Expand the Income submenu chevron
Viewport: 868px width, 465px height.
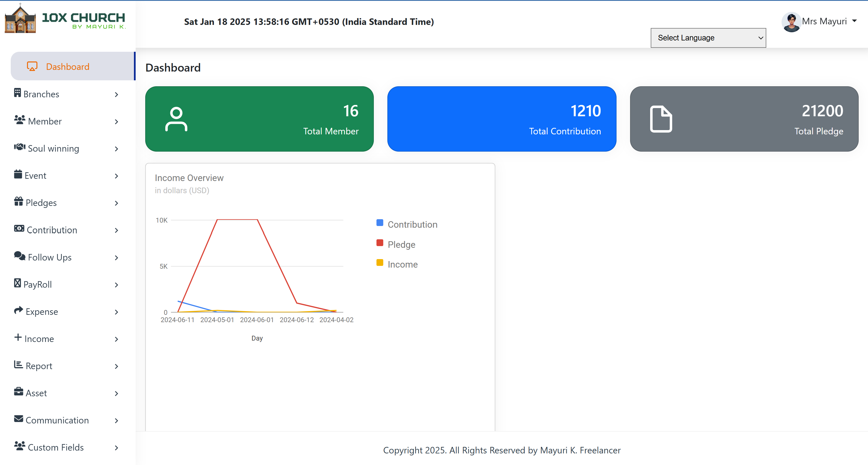pos(116,339)
